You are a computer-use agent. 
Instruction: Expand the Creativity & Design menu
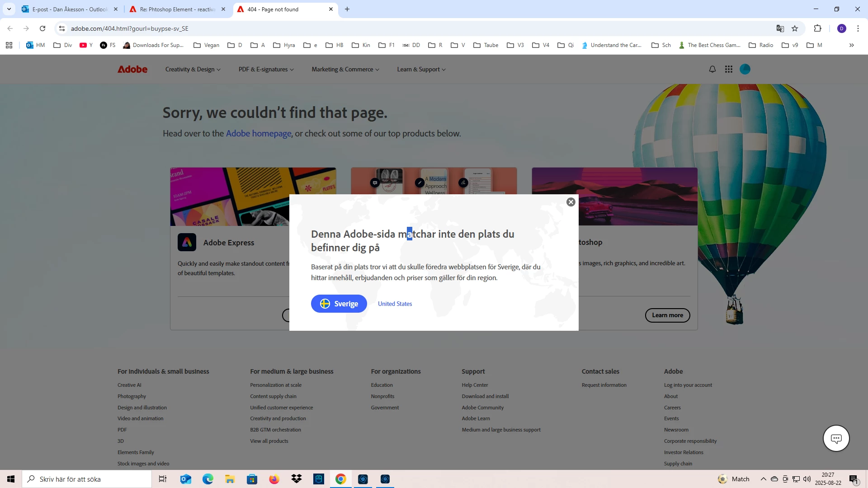point(193,69)
